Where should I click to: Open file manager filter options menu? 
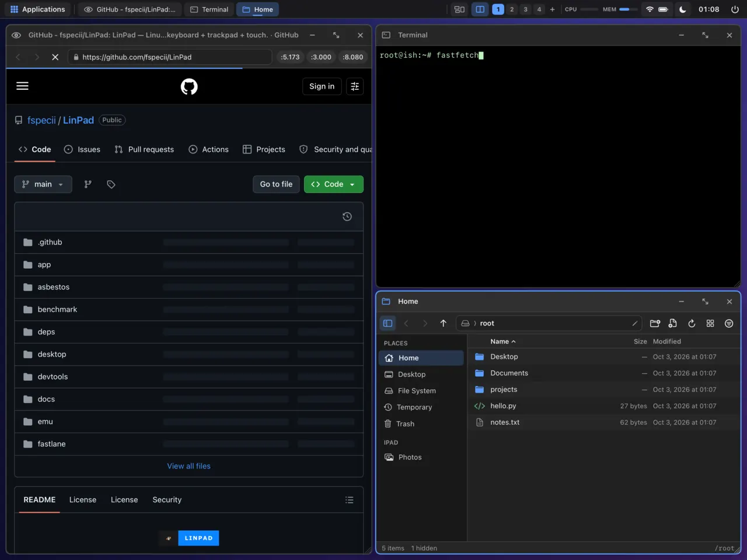(x=729, y=323)
